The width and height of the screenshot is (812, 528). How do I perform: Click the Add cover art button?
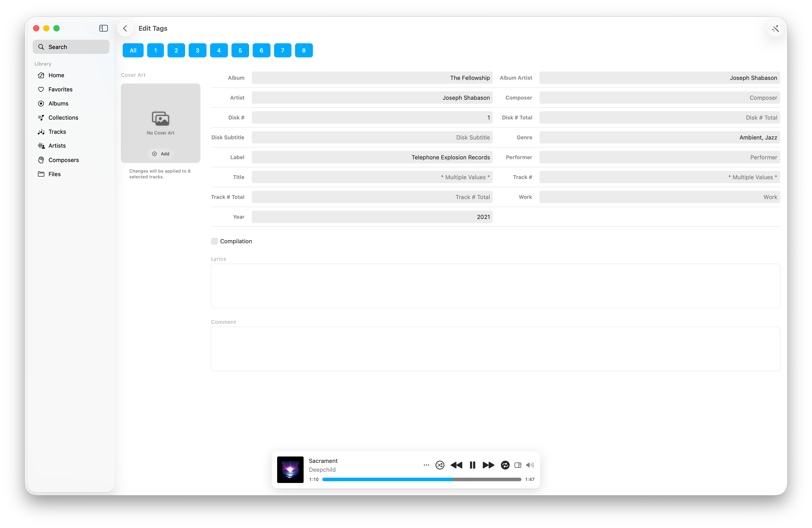point(160,154)
